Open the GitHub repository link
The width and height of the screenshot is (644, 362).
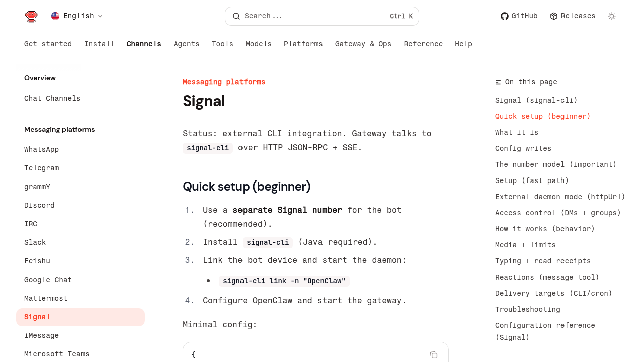click(519, 16)
